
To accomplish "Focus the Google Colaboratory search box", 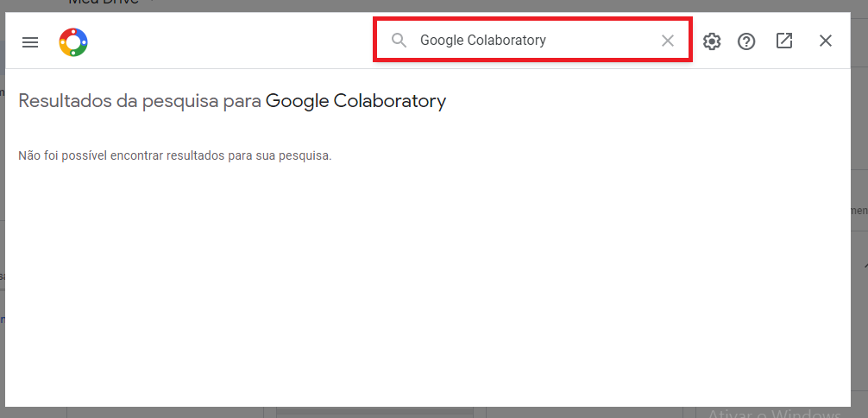I will coord(532,40).
